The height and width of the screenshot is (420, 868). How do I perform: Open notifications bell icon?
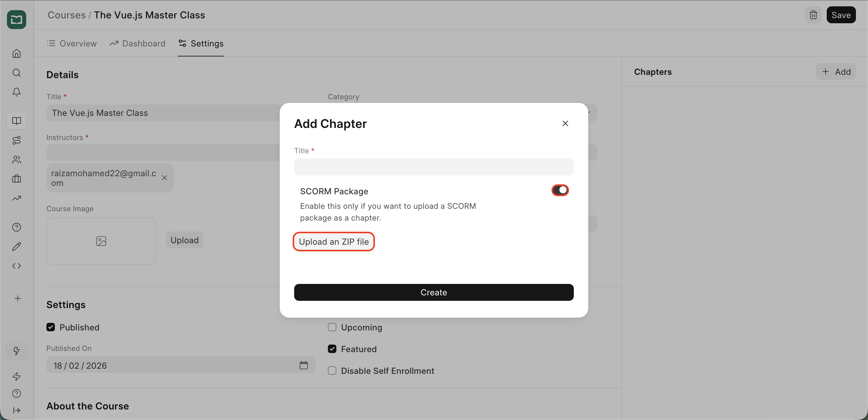coord(17,92)
